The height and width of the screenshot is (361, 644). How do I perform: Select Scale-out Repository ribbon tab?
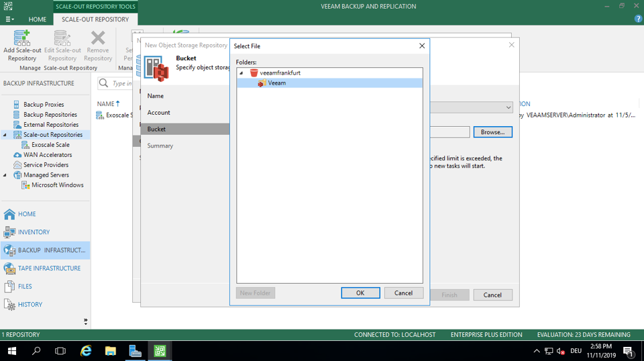[x=95, y=19]
